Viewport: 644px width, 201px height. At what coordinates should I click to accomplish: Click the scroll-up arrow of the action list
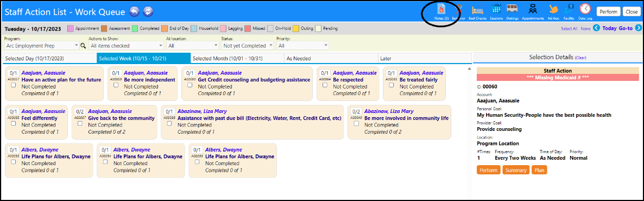[x=470, y=68]
